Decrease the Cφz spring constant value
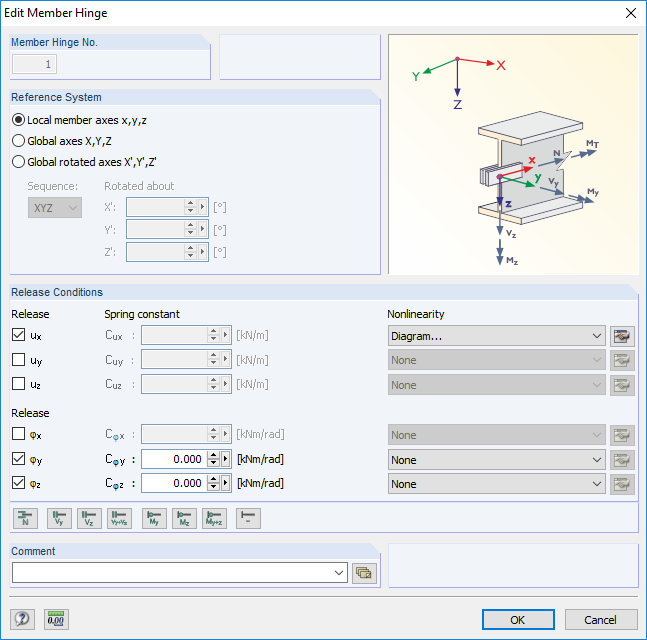The width and height of the screenshot is (647, 640). (x=213, y=488)
